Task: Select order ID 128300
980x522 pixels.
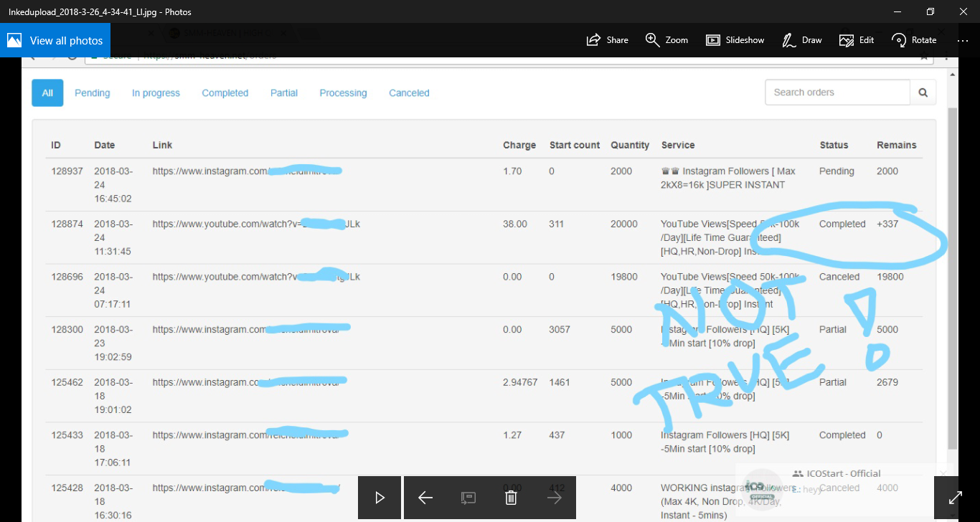Action: 67,330
